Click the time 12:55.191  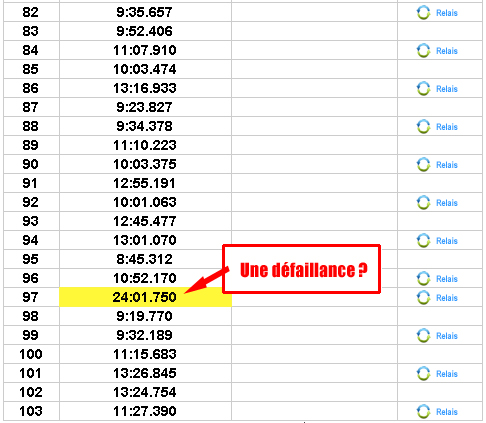point(144,183)
